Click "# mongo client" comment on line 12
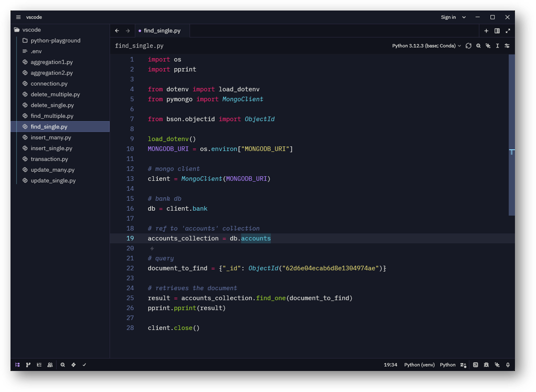 (174, 169)
